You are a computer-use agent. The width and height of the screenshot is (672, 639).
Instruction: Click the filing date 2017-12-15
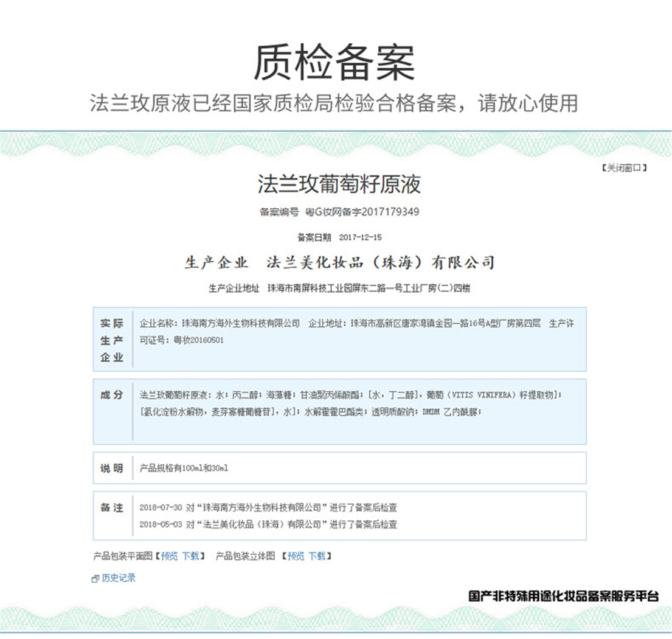[x=360, y=237]
